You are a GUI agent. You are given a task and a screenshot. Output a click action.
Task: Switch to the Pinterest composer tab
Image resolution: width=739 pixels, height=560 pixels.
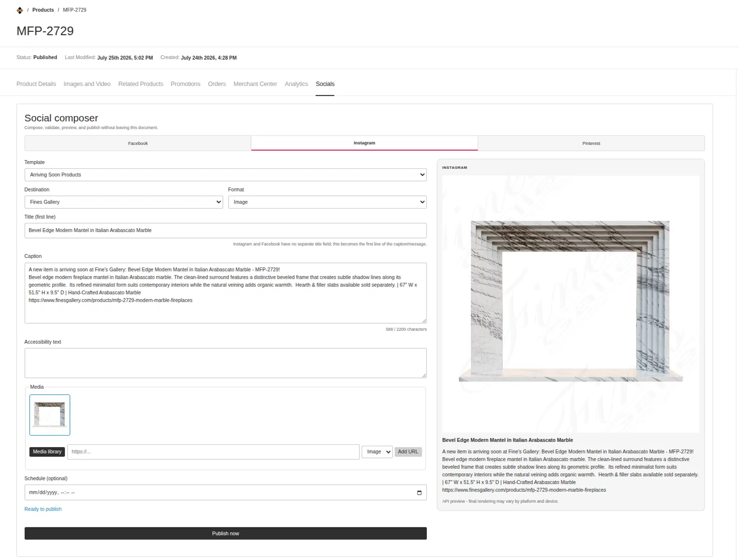591,143
